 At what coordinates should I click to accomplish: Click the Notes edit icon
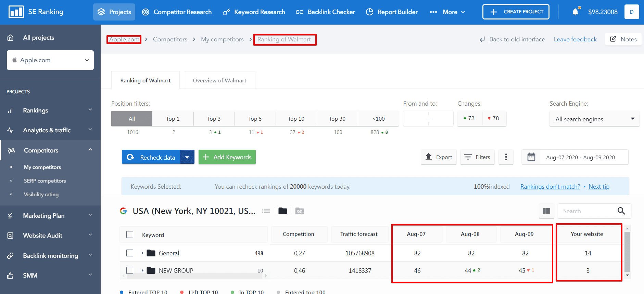tap(613, 39)
